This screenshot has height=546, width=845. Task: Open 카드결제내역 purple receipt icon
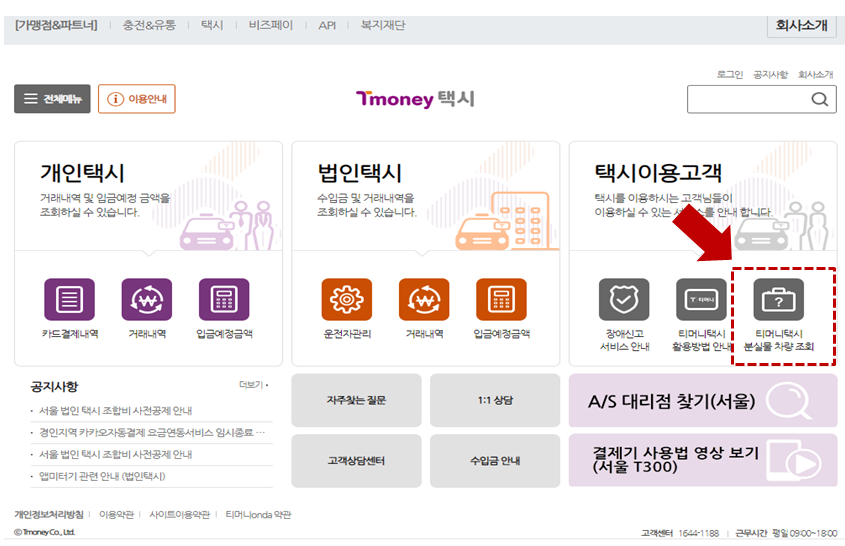point(70,299)
